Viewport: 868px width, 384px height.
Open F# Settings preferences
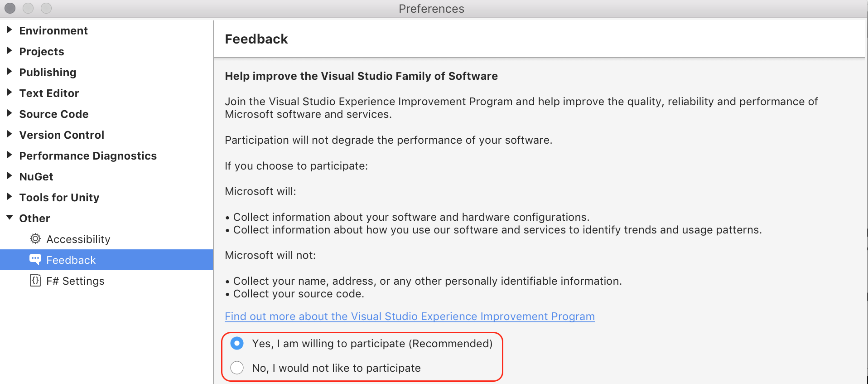pyautogui.click(x=75, y=281)
